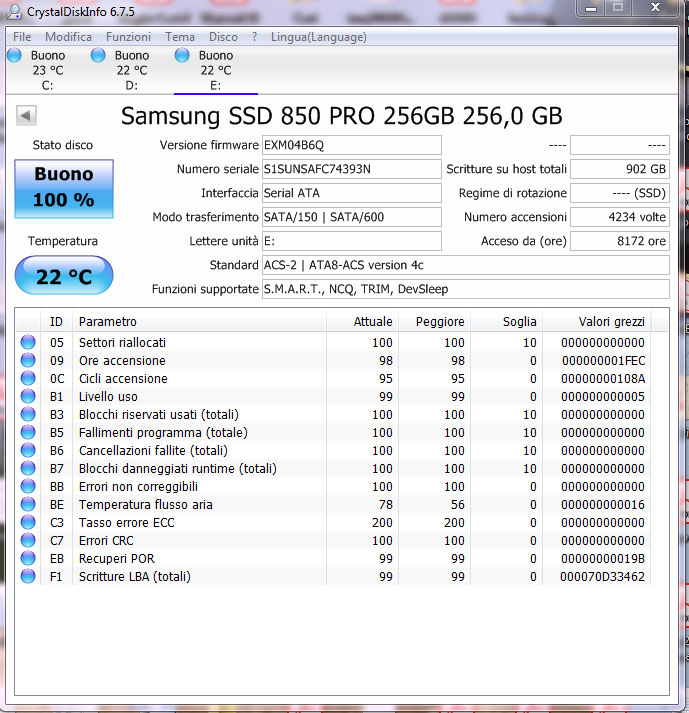Click the Versione firmware field EXM04B6Q
The width and height of the screenshot is (689, 713).
point(352,145)
